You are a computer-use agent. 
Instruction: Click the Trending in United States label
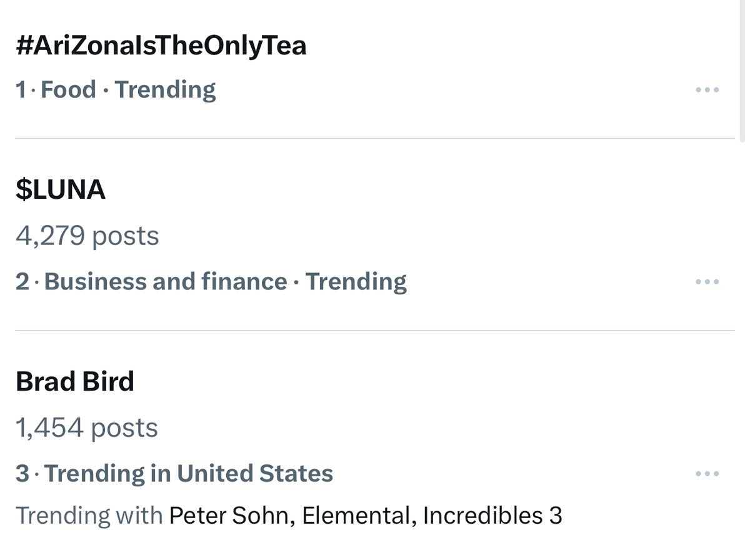(x=189, y=474)
